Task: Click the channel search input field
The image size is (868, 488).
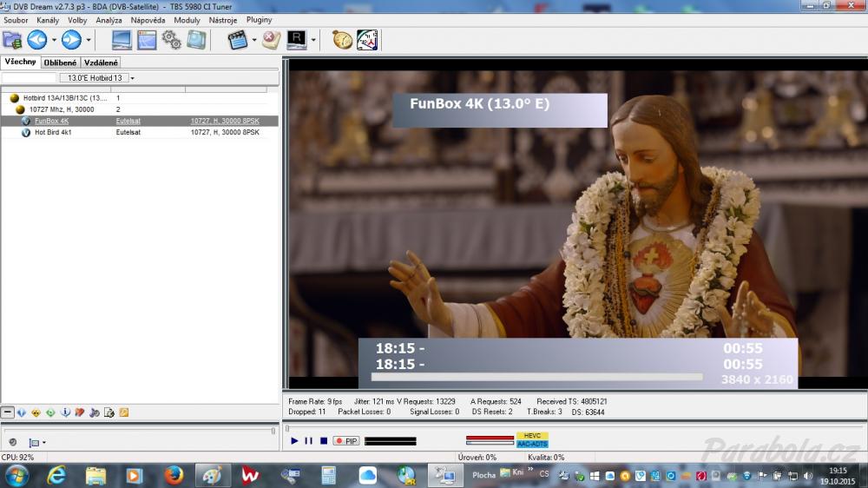Action: [30, 78]
